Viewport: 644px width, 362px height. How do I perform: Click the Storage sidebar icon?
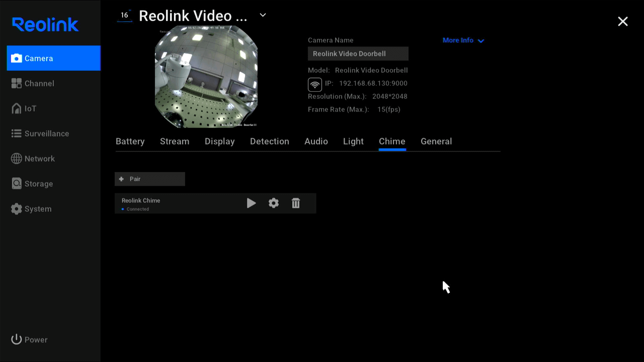tap(16, 183)
